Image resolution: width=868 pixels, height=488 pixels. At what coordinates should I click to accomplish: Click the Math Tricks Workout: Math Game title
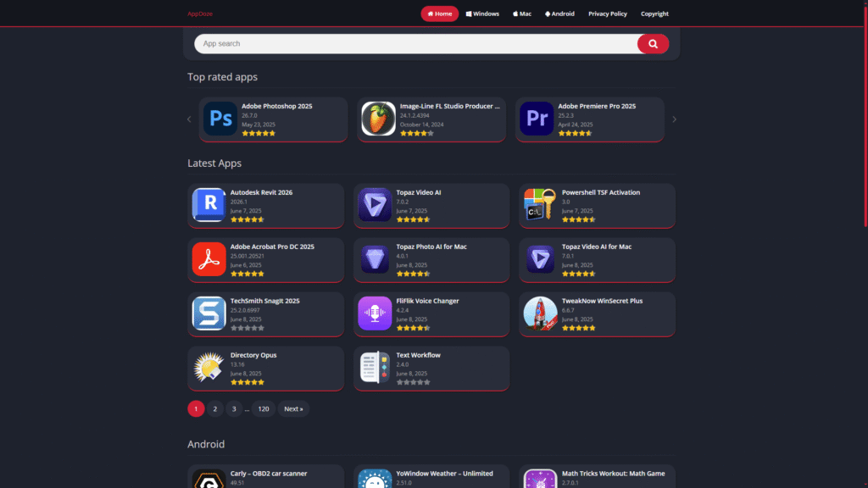point(614,474)
